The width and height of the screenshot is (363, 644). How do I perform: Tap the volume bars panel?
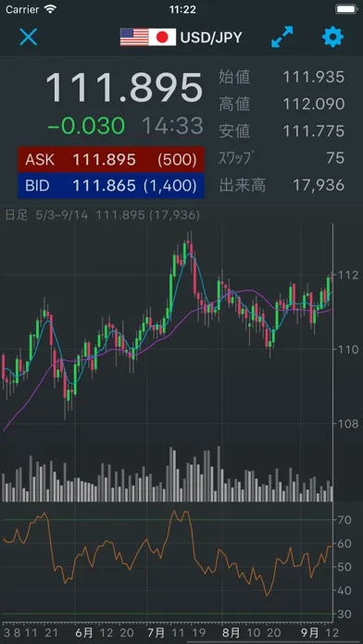(x=167, y=474)
